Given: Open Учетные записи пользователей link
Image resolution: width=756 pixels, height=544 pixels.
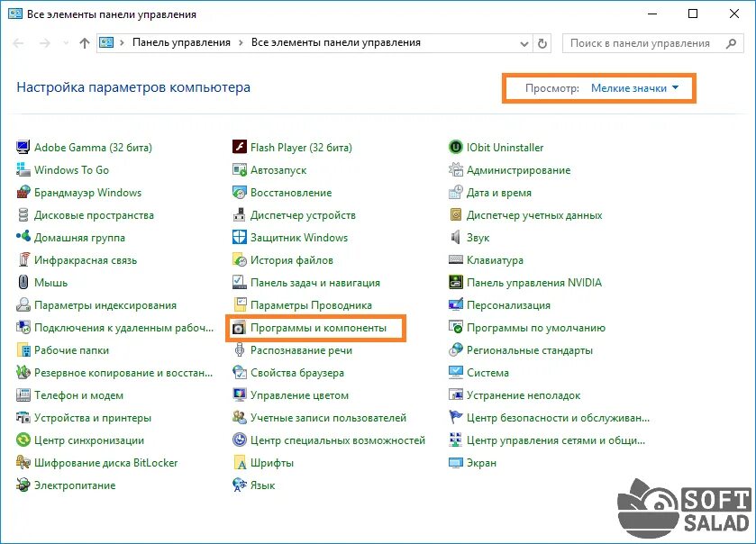Looking at the screenshot, I should coord(328,418).
